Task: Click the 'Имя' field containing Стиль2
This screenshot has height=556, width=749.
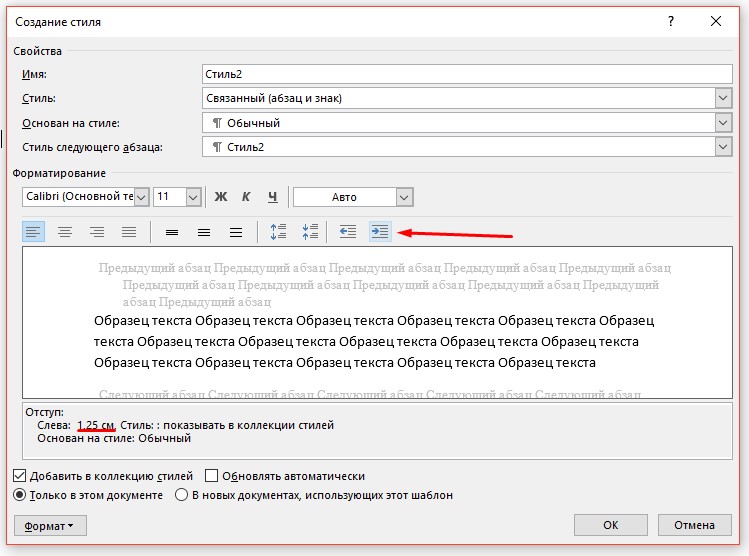Action: [466, 75]
